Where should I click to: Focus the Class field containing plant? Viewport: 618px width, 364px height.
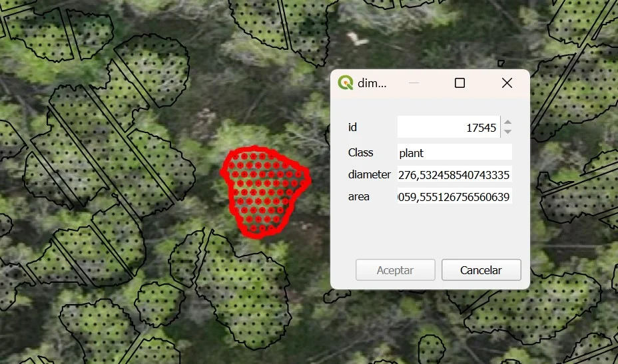(x=454, y=152)
